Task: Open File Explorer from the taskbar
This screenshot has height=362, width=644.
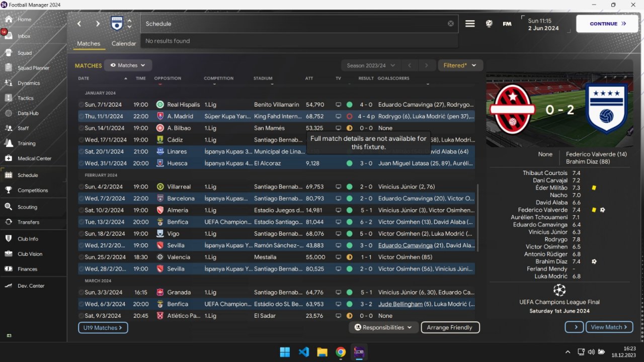Action: pos(322,352)
